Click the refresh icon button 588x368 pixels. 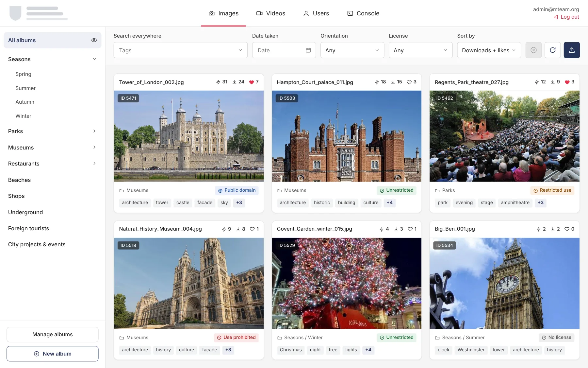(x=553, y=50)
